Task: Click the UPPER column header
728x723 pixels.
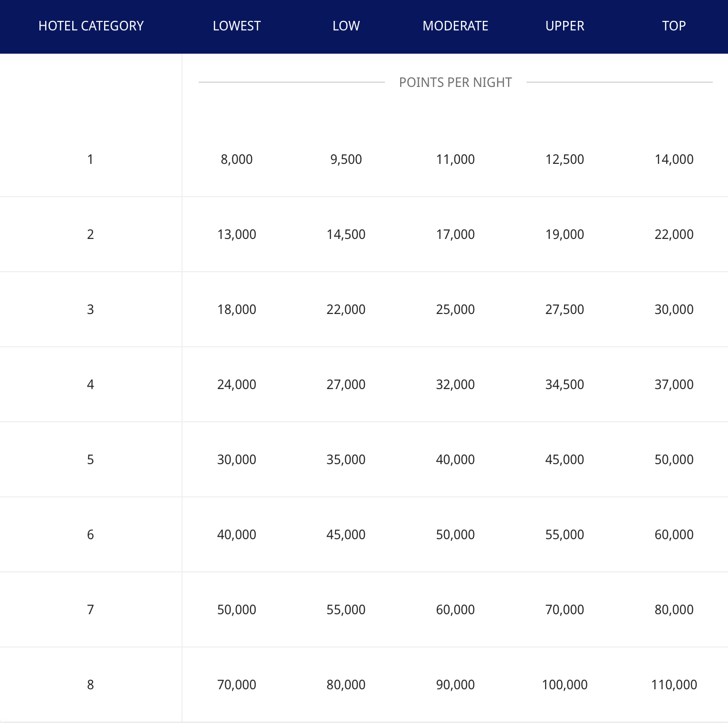Action: click(565, 26)
